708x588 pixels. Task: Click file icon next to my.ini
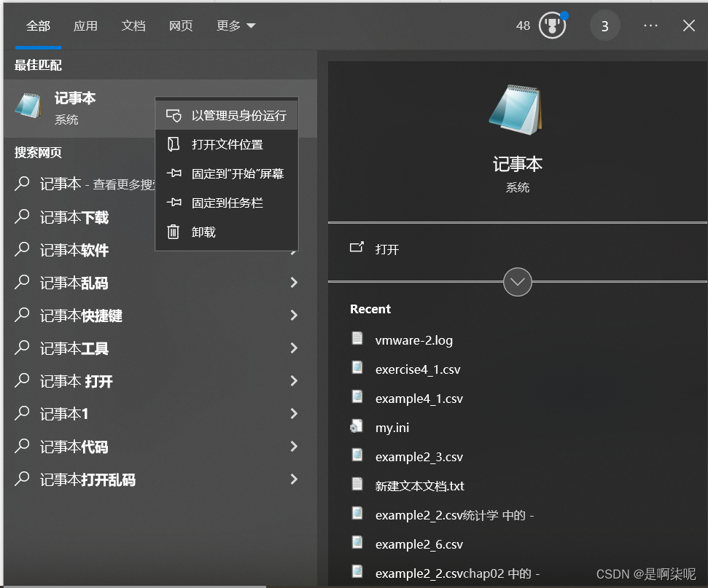coord(357,426)
